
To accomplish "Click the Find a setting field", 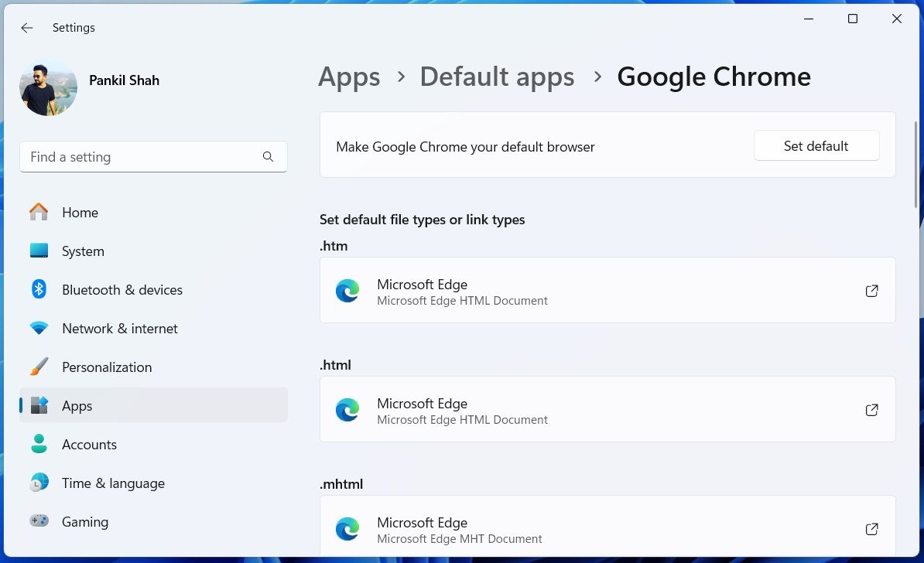I will pos(139,156).
